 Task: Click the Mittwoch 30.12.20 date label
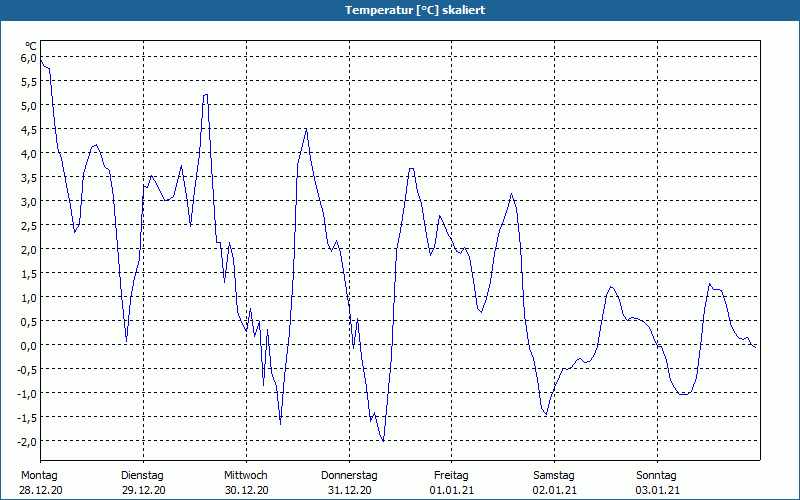246,483
